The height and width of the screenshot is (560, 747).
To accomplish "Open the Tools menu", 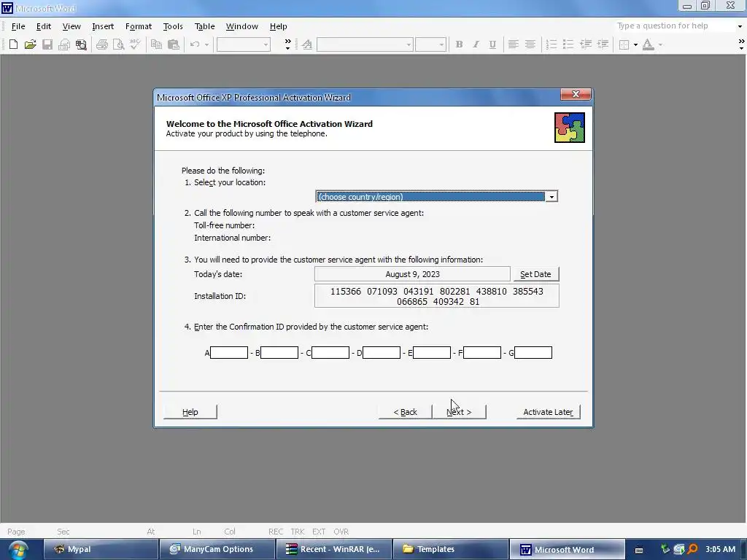I will 173,26.
